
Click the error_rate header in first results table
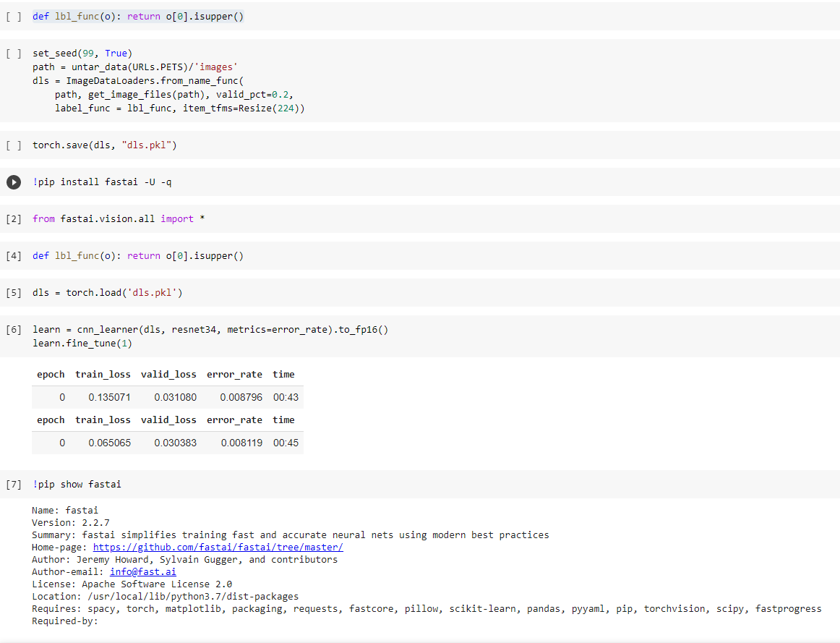pos(234,375)
